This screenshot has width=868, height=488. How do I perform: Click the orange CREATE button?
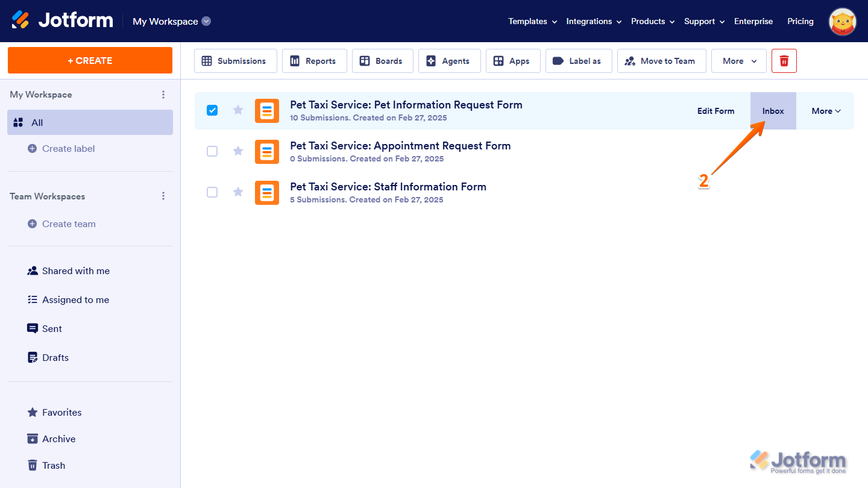(90, 60)
